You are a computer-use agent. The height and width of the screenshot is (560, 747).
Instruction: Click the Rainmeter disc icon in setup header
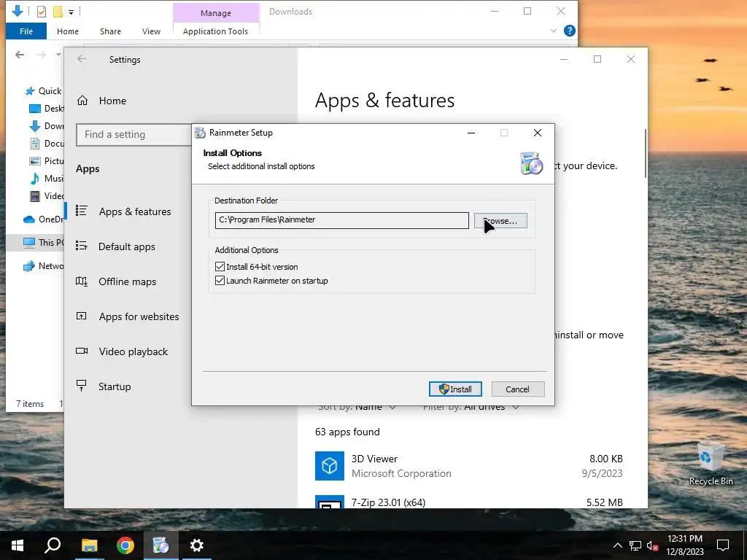pos(531,163)
